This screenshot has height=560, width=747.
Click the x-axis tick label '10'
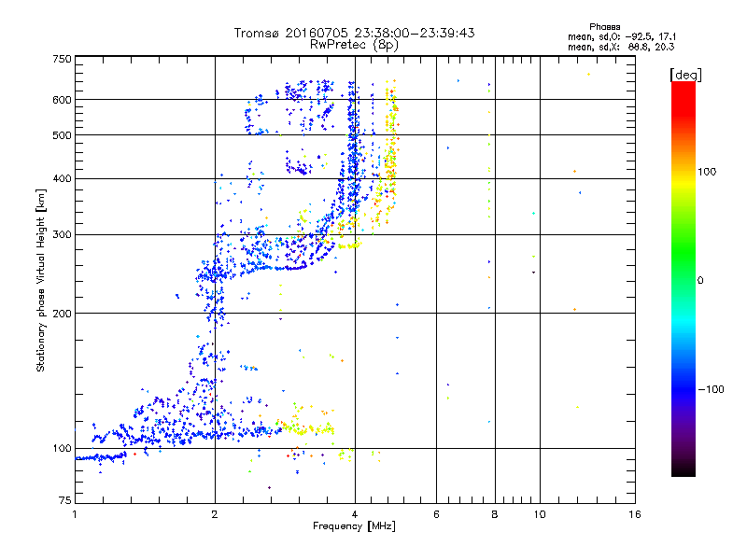click(540, 514)
